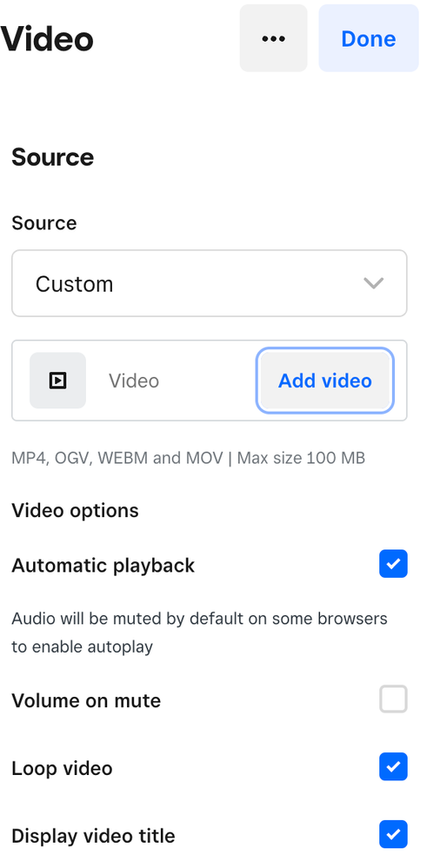Confirm changes with the Done button
440x868 pixels.
coord(369,38)
